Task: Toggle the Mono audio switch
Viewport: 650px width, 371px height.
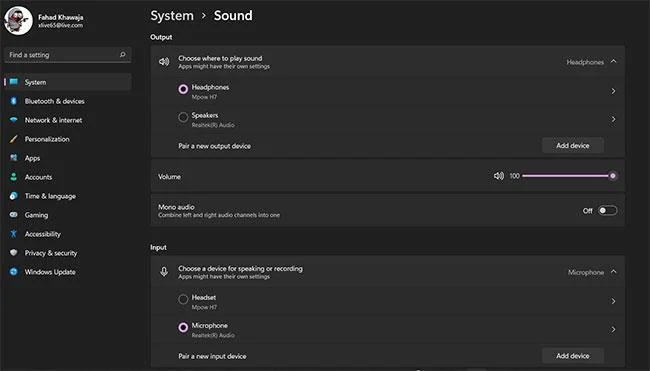Action: pyautogui.click(x=607, y=211)
